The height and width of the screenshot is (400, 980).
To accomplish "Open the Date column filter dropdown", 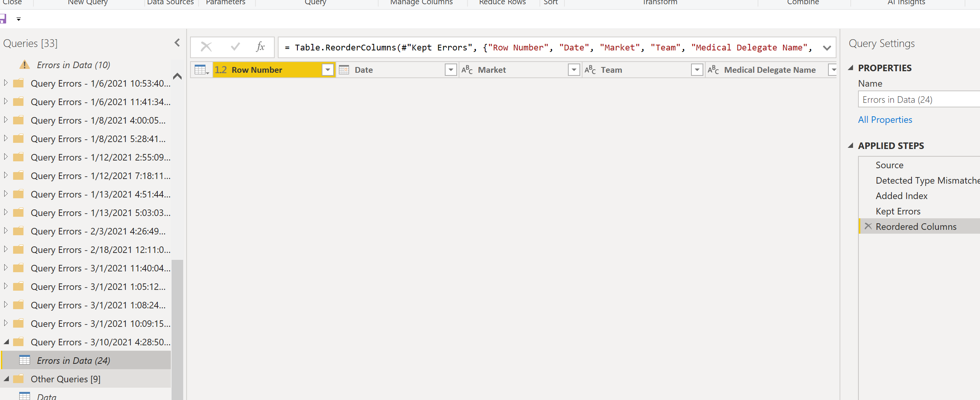I will [451, 70].
